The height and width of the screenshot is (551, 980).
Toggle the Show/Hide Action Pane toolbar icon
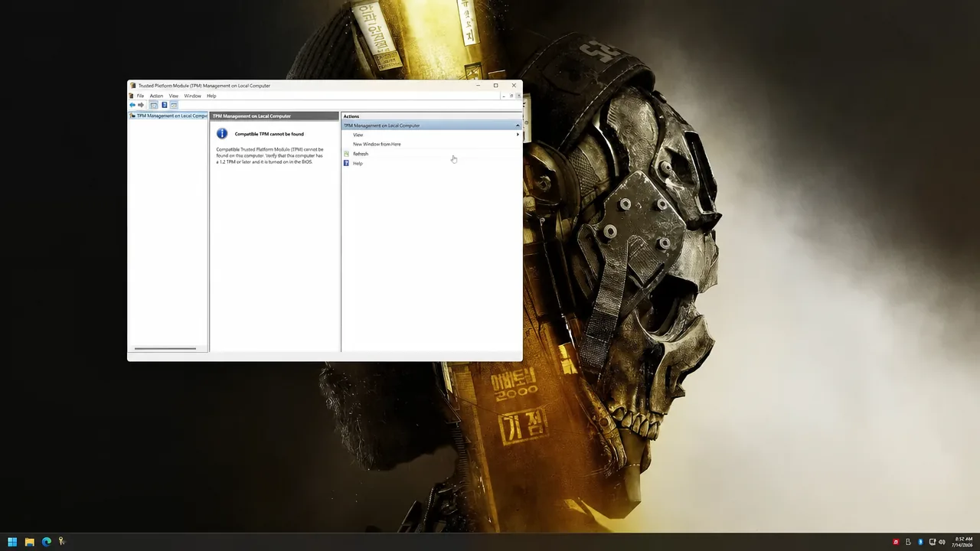(x=174, y=105)
